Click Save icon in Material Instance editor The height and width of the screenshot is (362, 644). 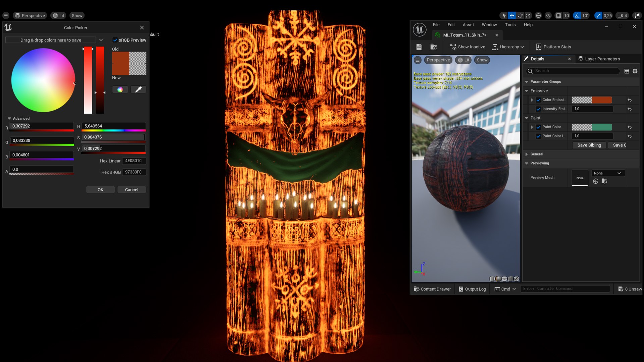[x=419, y=47]
